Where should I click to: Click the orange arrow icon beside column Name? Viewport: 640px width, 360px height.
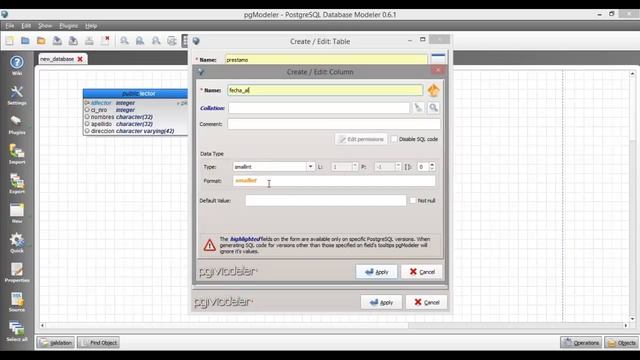pos(433,90)
